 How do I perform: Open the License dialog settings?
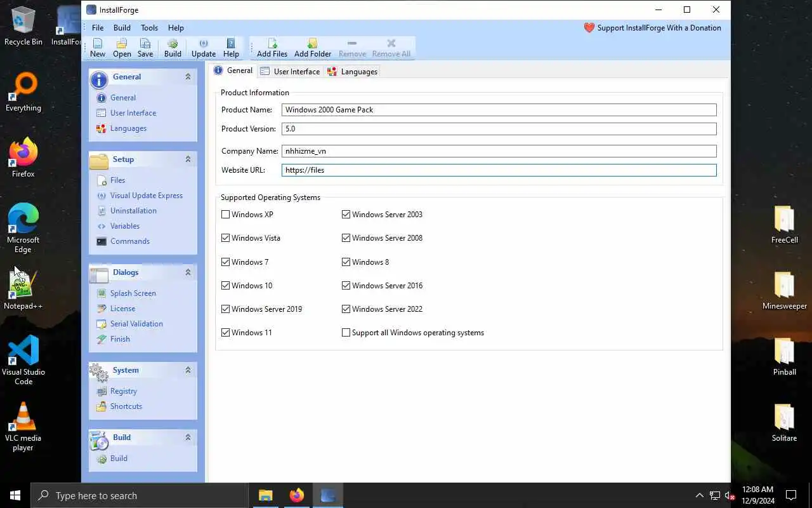tap(122, 309)
